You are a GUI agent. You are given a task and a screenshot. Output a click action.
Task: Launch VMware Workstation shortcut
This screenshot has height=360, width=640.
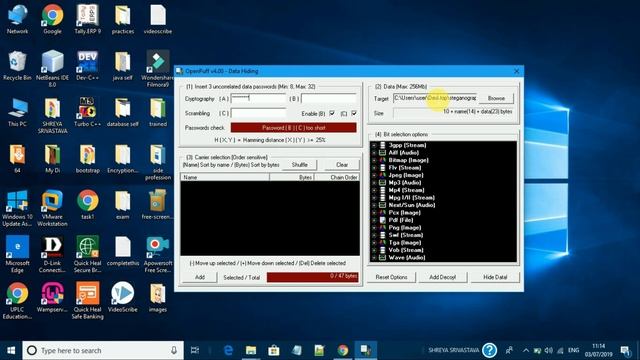tap(52, 208)
